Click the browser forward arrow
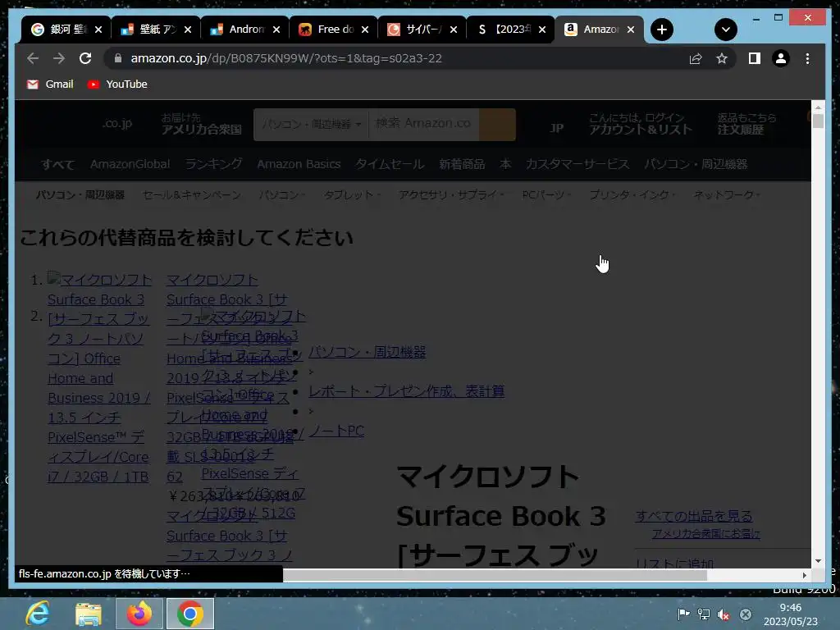The image size is (840, 630). pyautogui.click(x=59, y=58)
